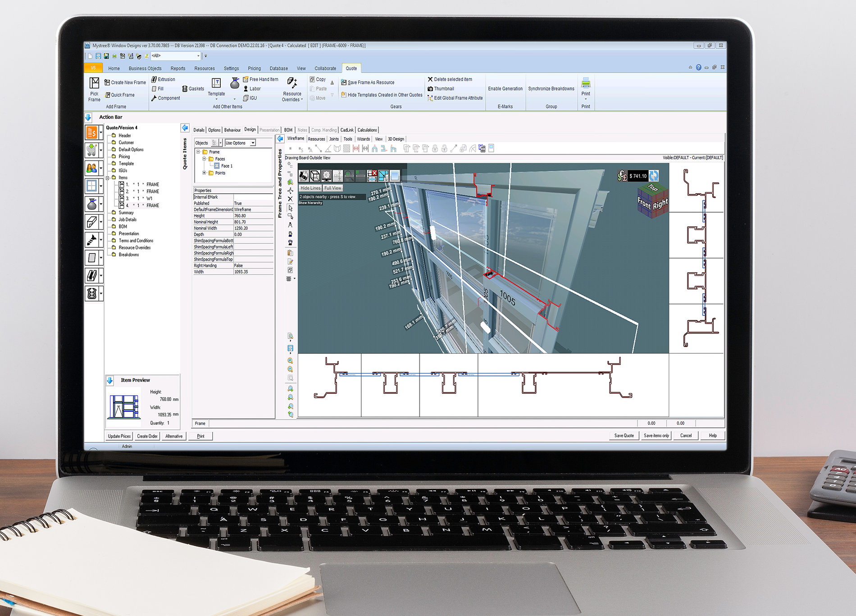Click the window frame Action Bar icon
Viewport: 856px width, 616px height.
[x=91, y=186]
